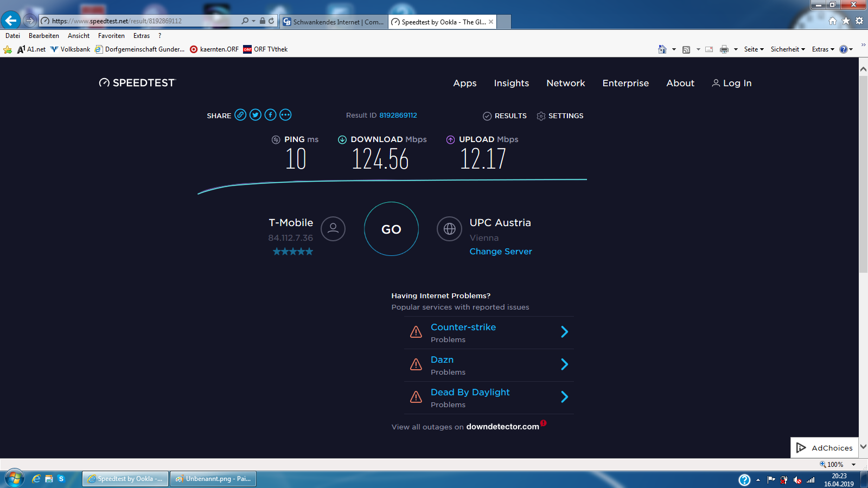Click top right home icon
This screenshot has height=488, width=868.
pos(833,21)
